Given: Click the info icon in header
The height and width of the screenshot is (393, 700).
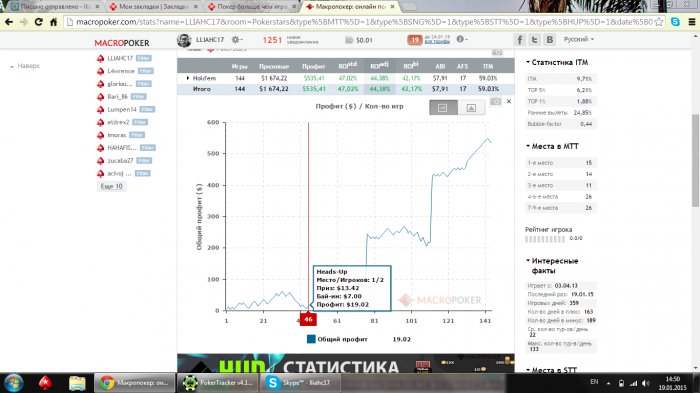Looking at the screenshot, I should pyautogui.click(x=461, y=39).
